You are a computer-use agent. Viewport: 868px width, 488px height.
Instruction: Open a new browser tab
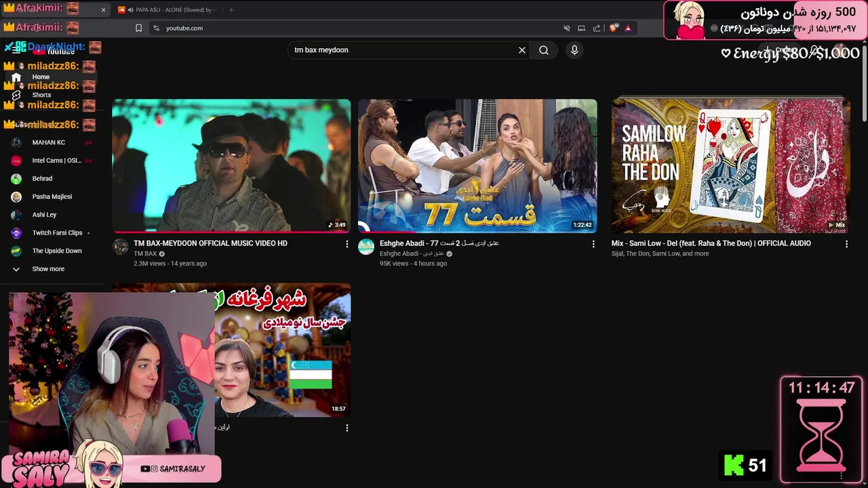(x=231, y=10)
